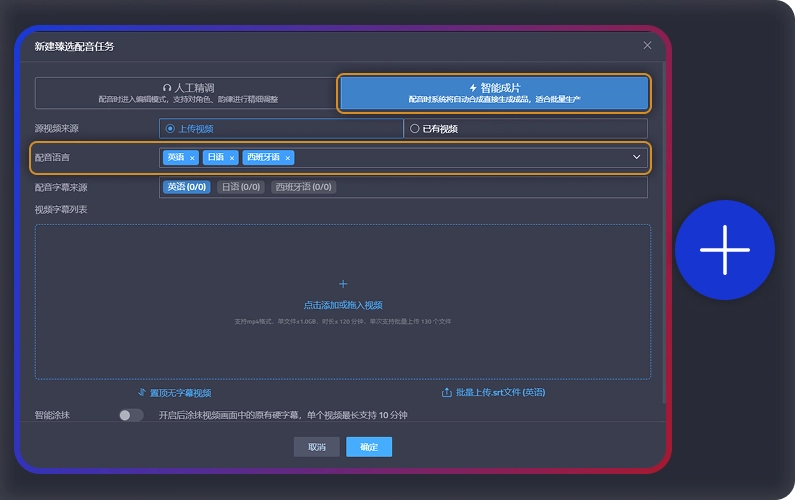This screenshot has height=500, width=795.
Task: Close the 新建臻选配音任务 dialog
Action: pos(647,45)
